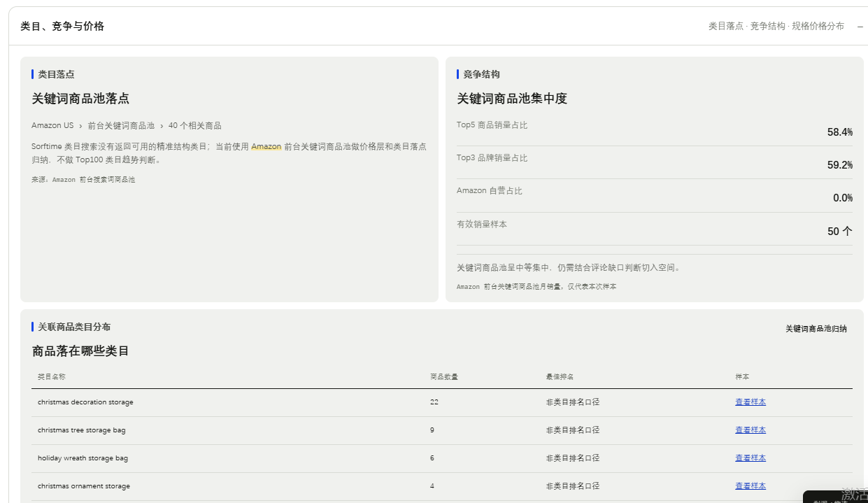The image size is (868, 503).
Task: Click the 类目落点 section label
Action: (56, 74)
